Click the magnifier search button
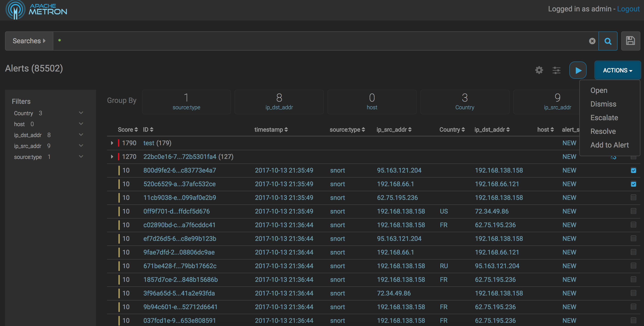 (608, 41)
